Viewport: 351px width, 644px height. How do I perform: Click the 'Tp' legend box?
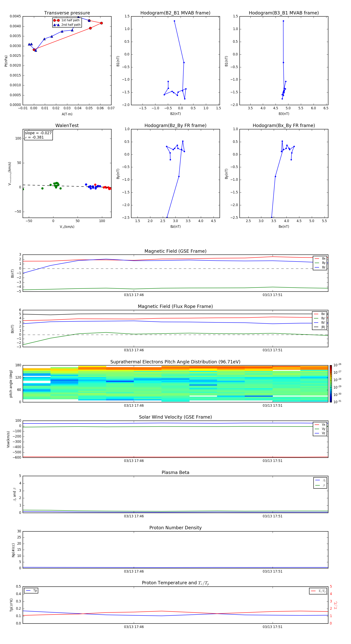click(31, 591)
